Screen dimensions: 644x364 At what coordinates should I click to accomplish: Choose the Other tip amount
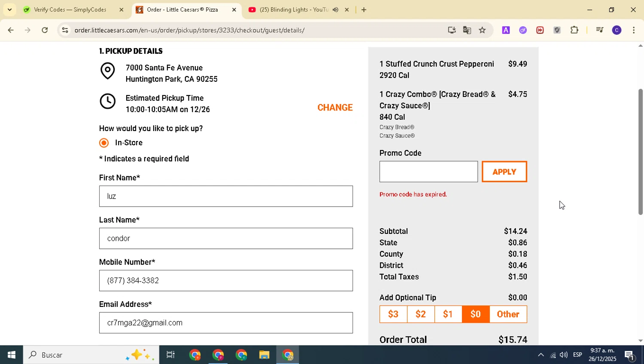click(x=508, y=314)
